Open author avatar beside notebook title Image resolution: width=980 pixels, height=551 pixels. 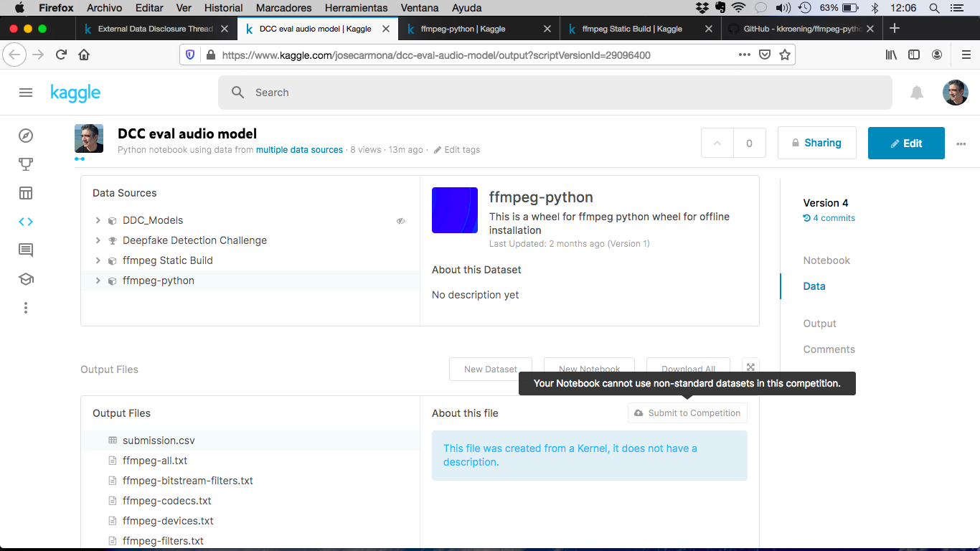coord(89,138)
